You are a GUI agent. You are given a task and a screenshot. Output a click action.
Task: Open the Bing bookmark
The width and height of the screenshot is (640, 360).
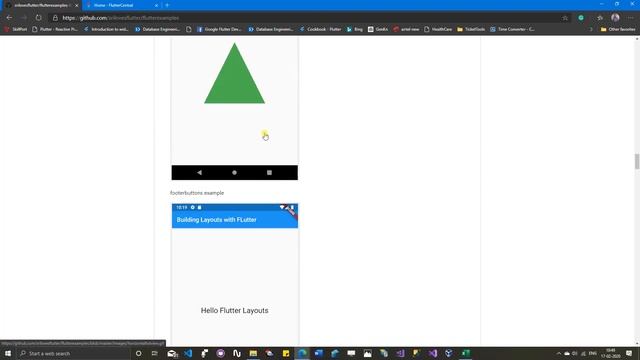pos(355,29)
